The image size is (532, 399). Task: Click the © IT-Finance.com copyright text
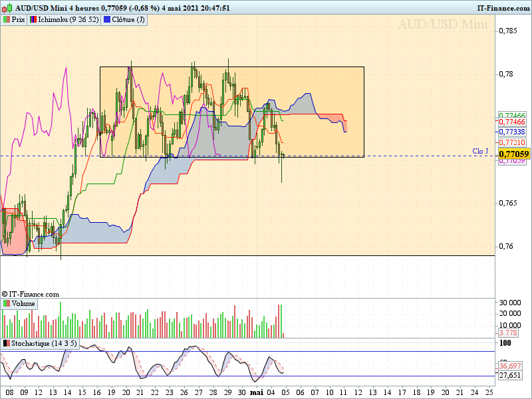[x=30, y=294]
